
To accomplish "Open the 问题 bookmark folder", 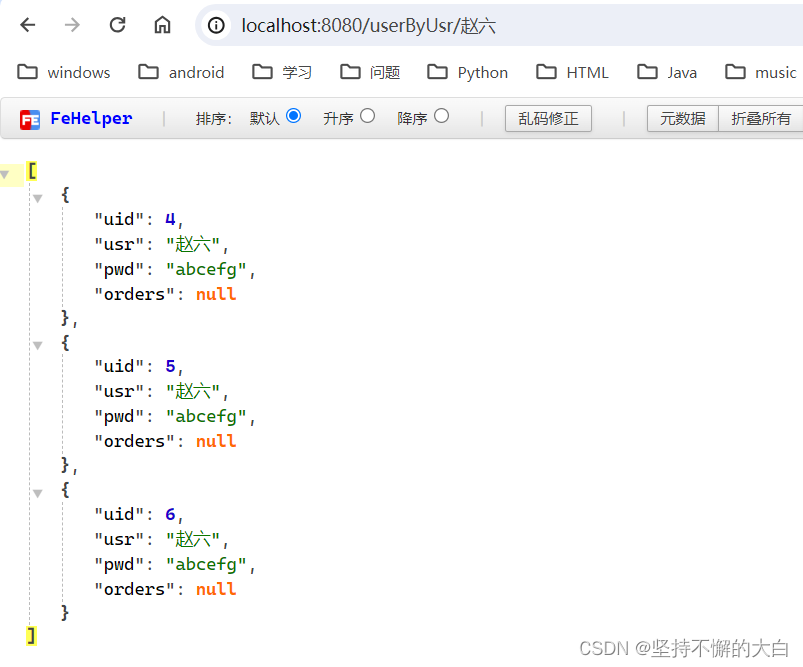I will pyautogui.click(x=370, y=72).
